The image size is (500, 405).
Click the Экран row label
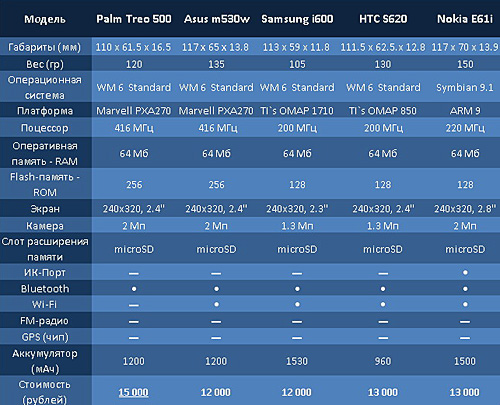(45, 209)
